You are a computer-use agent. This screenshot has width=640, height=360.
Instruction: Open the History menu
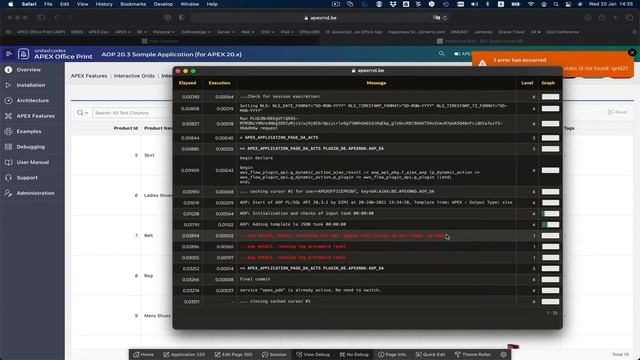[x=104, y=4]
